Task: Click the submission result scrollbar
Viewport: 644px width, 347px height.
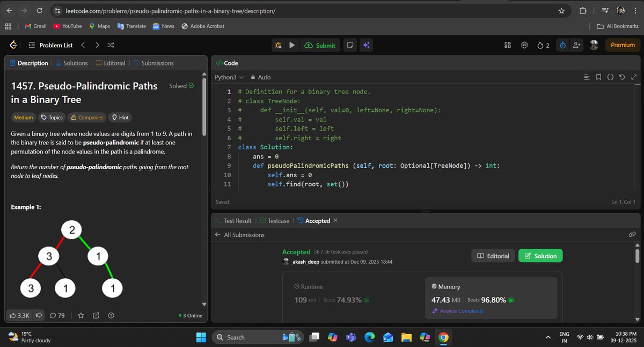Action: coord(637,255)
